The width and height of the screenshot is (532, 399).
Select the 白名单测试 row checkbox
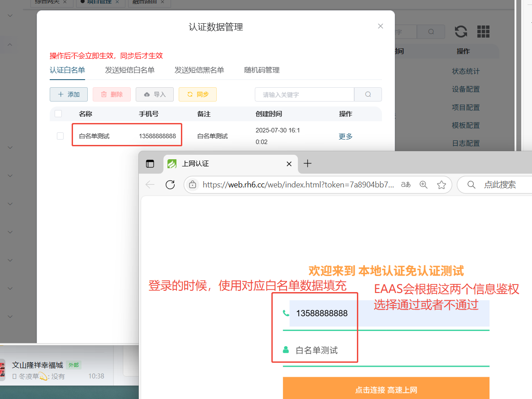point(60,136)
